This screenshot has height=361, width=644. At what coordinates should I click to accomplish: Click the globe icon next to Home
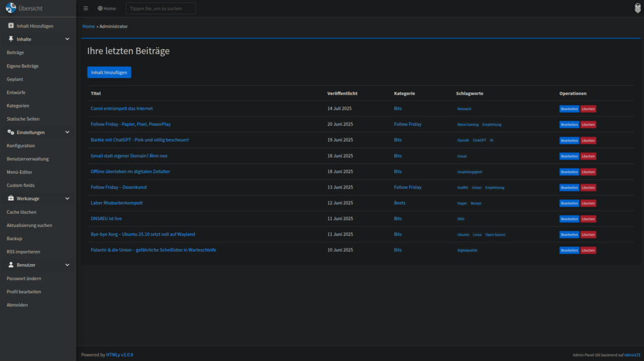(x=100, y=9)
